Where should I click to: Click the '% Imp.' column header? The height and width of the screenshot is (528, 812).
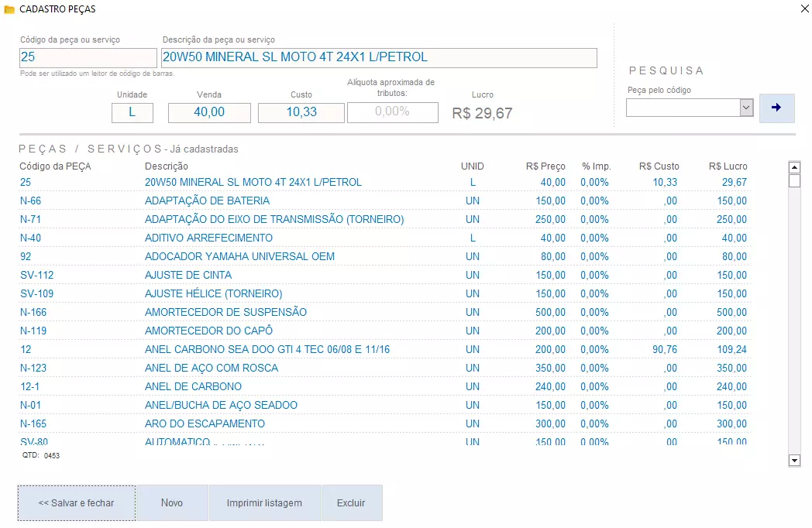[x=596, y=166]
